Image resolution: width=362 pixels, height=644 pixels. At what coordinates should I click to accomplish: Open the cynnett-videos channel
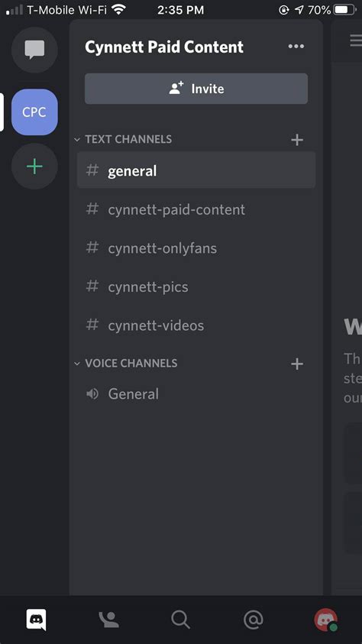pyautogui.click(x=196, y=325)
